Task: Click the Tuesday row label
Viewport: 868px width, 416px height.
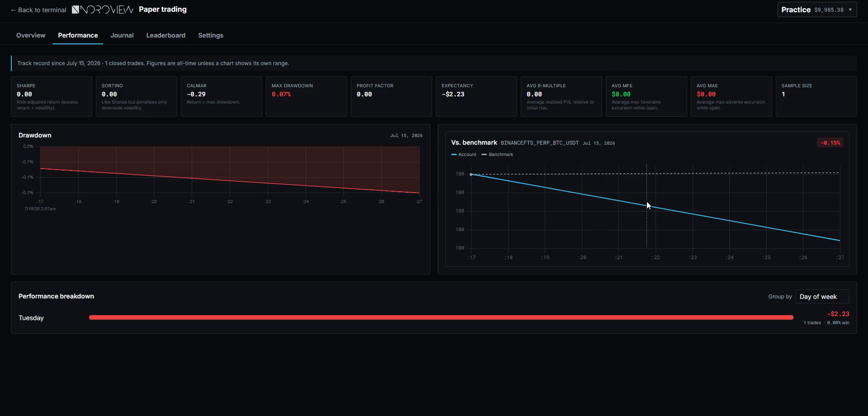Action: pos(31,318)
